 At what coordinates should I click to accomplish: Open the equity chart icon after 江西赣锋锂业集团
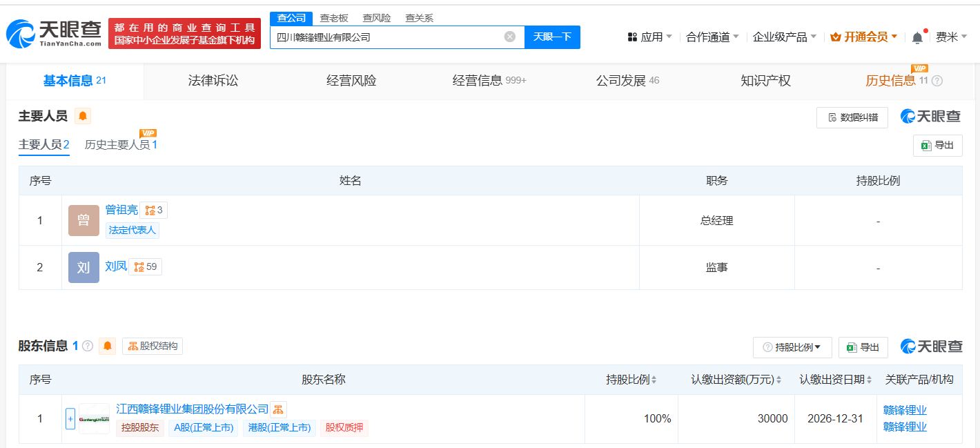[x=278, y=409]
